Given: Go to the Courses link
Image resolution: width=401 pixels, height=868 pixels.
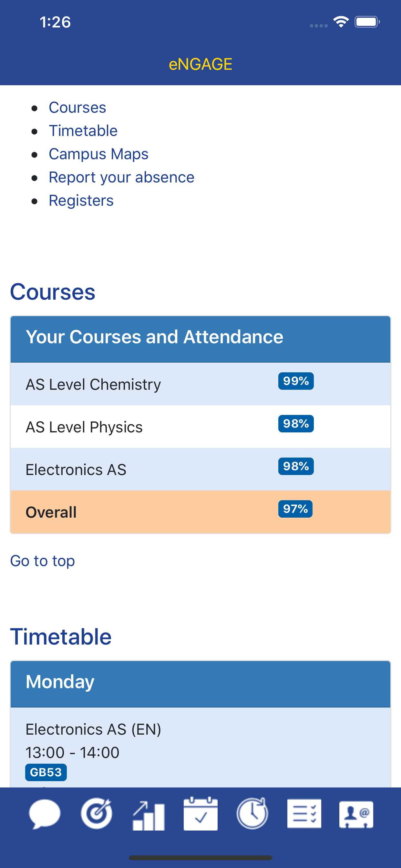Looking at the screenshot, I should 77,108.
